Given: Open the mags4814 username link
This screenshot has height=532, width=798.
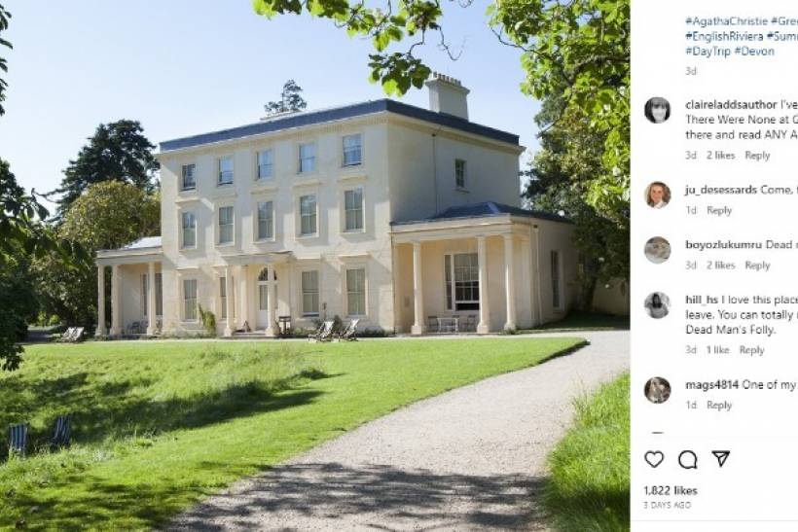Looking at the screenshot, I should 711,384.
